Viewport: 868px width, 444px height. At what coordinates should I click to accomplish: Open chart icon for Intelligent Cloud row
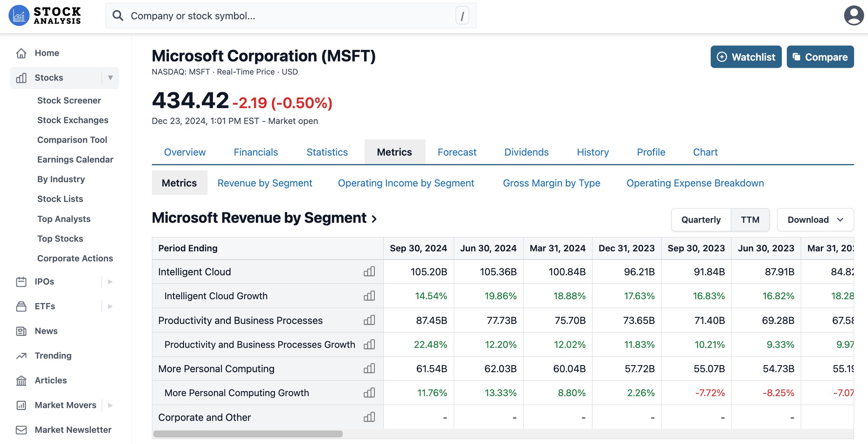click(369, 271)
